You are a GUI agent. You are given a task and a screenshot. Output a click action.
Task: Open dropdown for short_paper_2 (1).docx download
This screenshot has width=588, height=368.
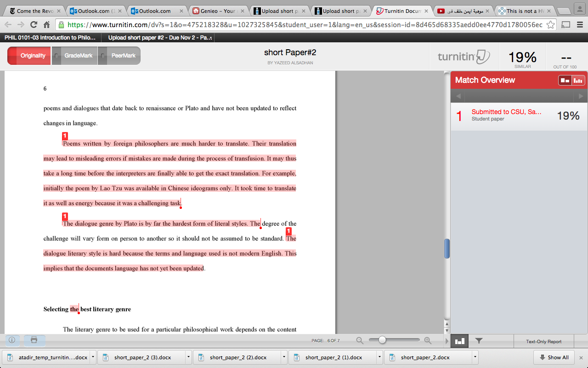379,357
